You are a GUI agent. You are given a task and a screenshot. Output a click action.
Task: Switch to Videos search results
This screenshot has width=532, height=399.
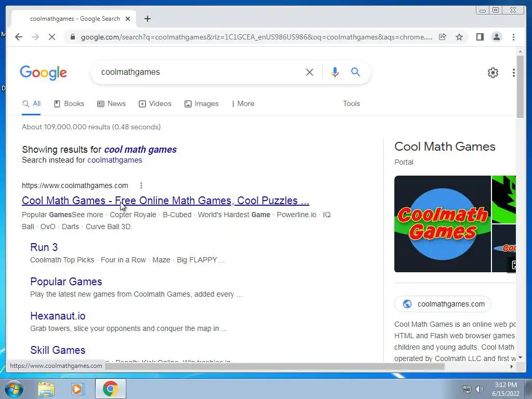[x=155, y=104]
